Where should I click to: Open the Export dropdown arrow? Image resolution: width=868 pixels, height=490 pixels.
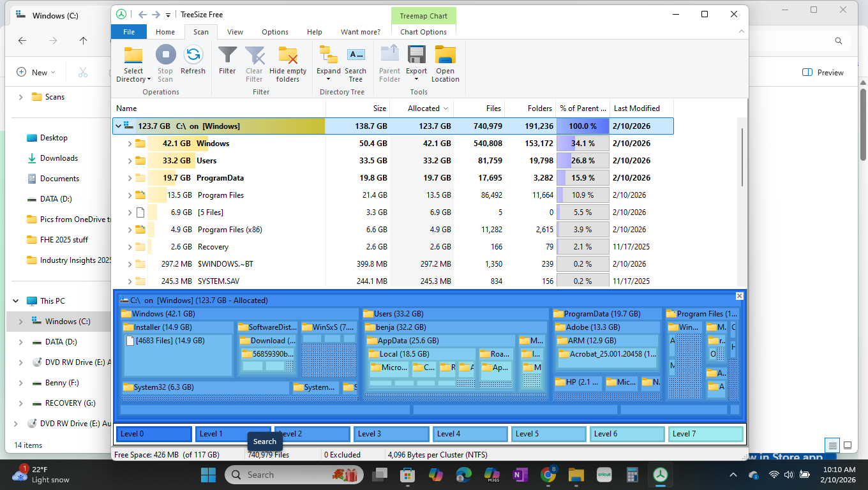(416, 80)
